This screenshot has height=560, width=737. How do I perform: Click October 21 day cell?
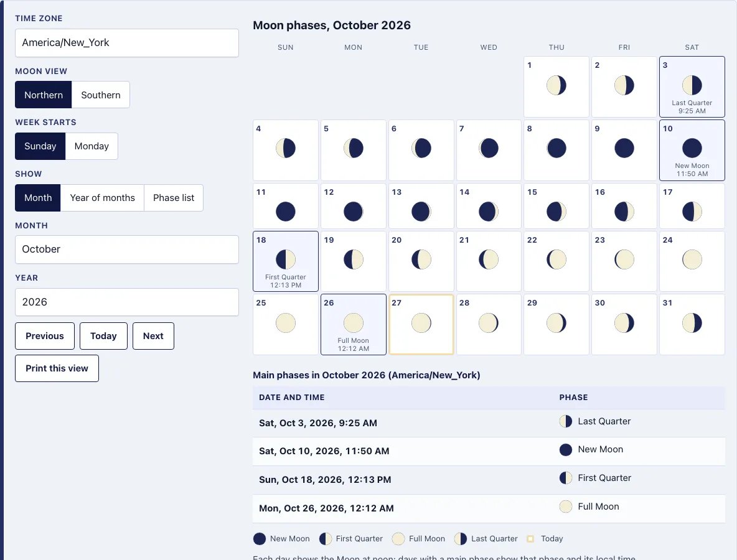pyautogui.click(x=489, y=261)
